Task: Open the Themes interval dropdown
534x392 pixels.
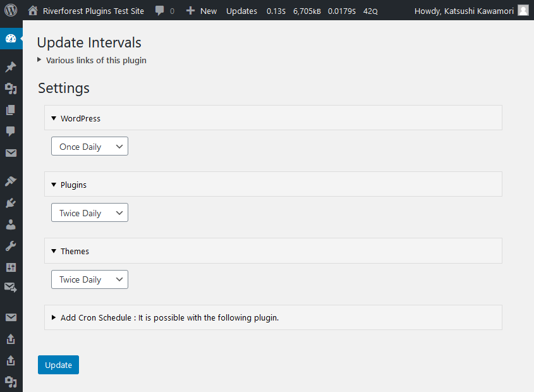Action: click(x=89, y=279)
